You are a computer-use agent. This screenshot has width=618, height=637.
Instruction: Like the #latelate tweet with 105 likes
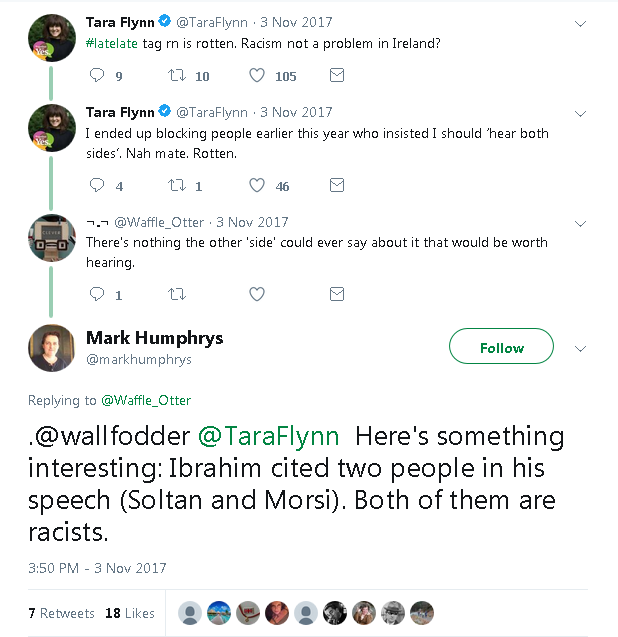(257, 76)
